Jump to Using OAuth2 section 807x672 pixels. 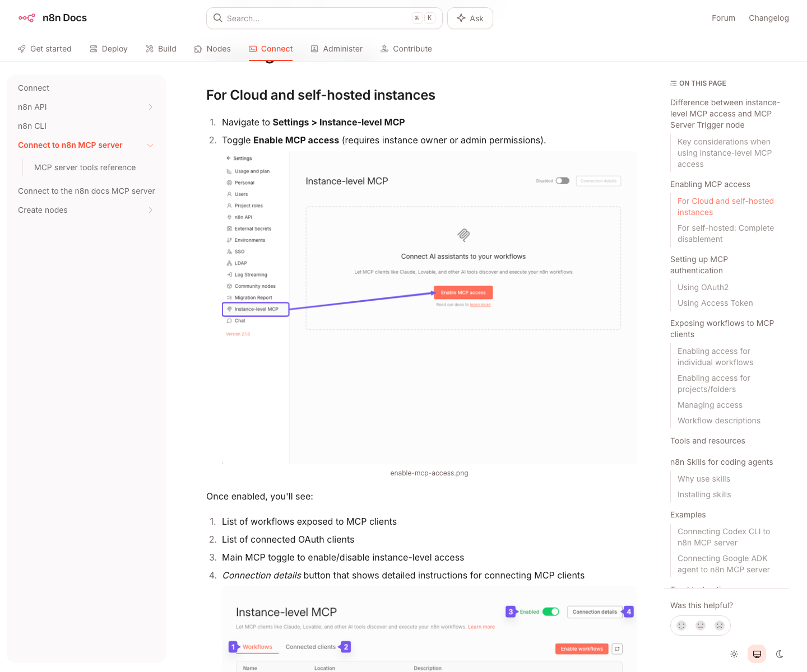703,287
